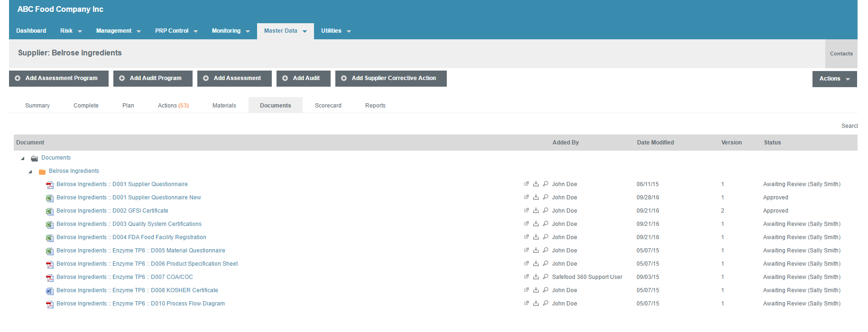Open the Management dropdown menu
Screen dimensions: 868x332
(x=118, y=31)
